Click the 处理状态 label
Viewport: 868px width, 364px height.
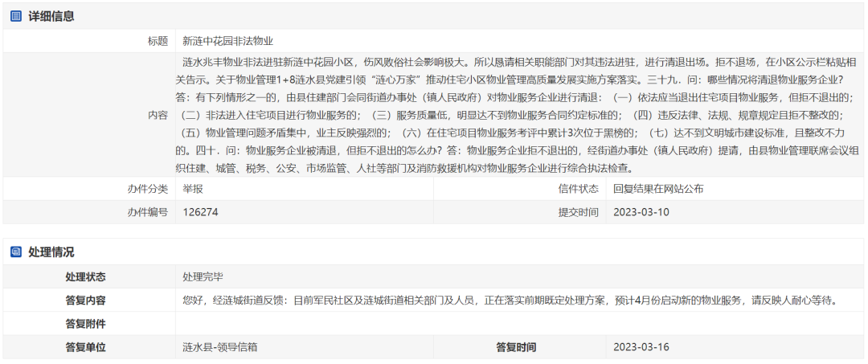pyautogui.click(x=85, y=277)
